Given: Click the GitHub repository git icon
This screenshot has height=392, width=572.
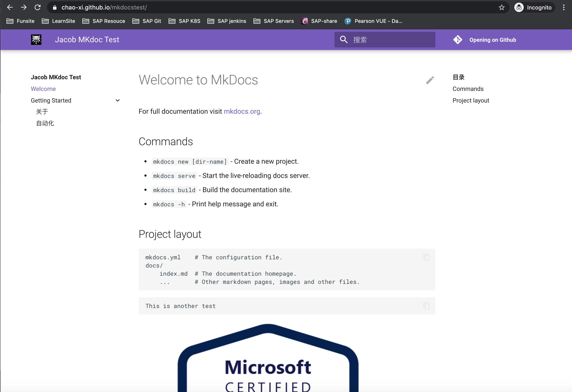Looking at the screenshot, I should tap(458, 40).
